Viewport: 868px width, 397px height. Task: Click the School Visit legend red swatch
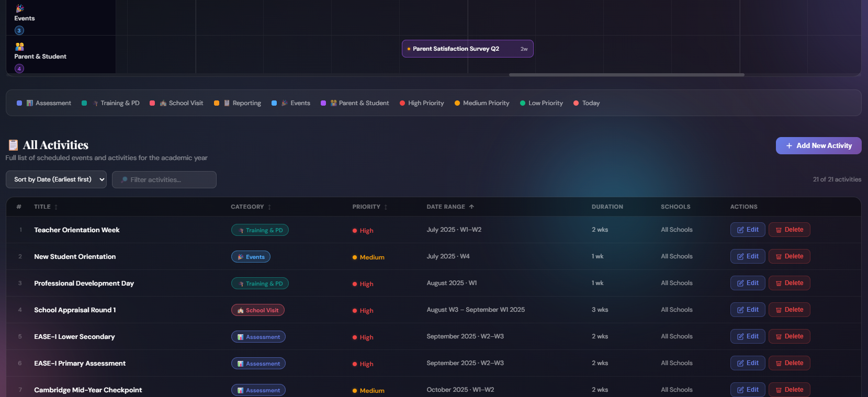point(152,103)
